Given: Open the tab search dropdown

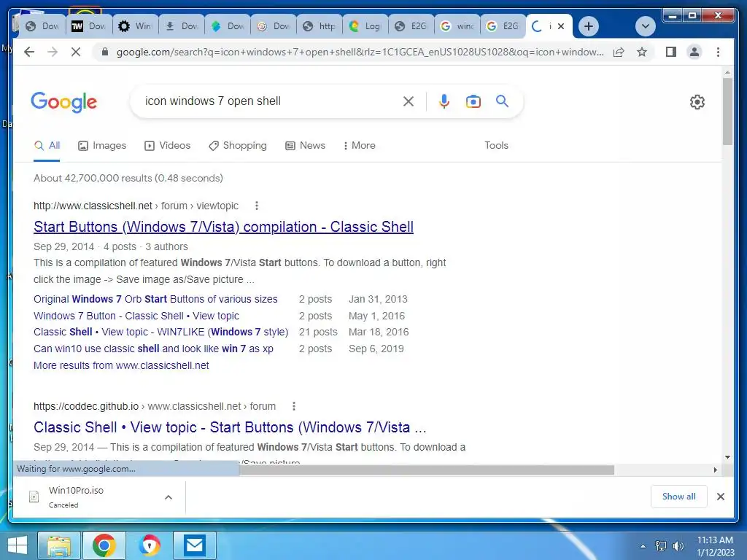Looking at the screenshot, I should click(x=646, y=26).
